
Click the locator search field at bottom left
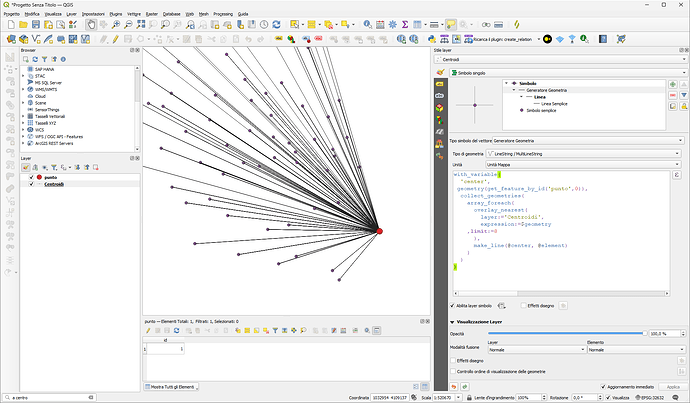click(x=49, y=397)
